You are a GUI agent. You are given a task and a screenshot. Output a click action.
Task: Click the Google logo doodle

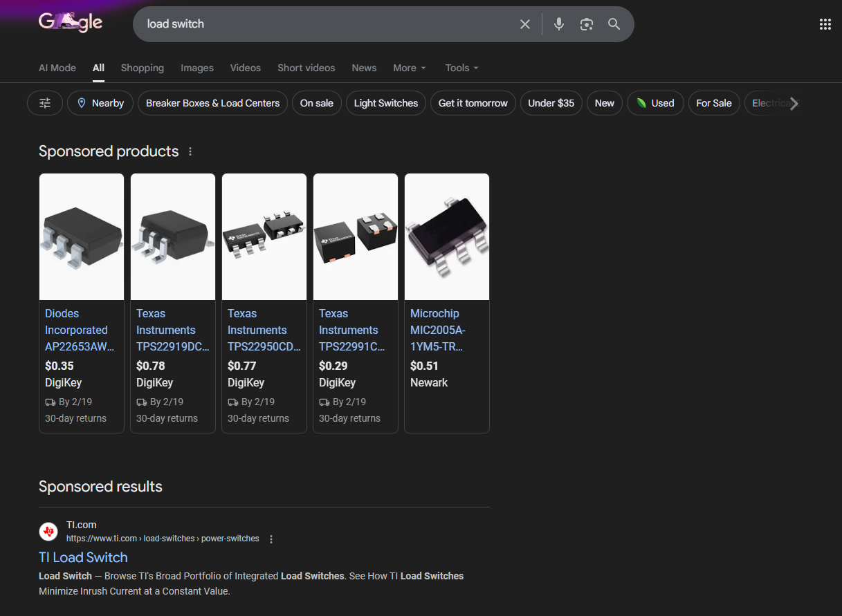(70, 23)
